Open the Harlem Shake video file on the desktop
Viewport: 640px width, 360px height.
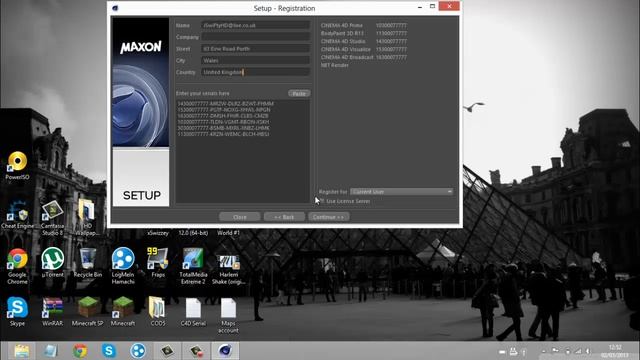(x=229, y=269)
